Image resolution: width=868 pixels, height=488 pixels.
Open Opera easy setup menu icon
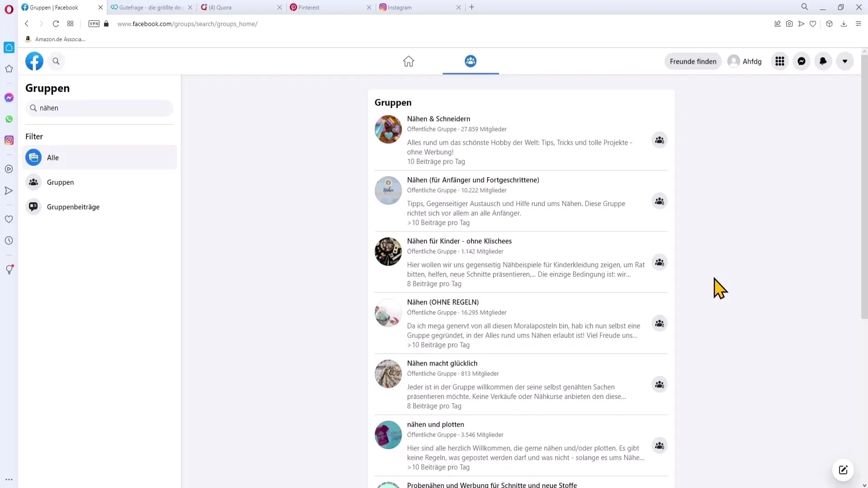(859, 23)
